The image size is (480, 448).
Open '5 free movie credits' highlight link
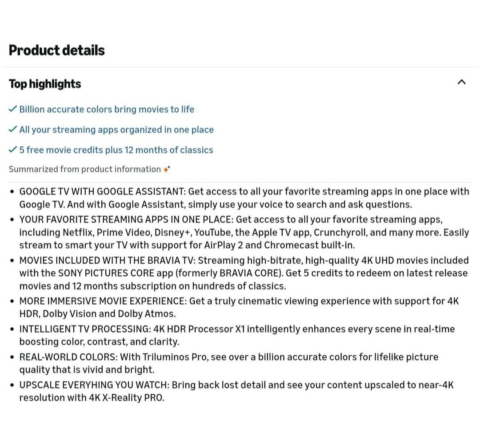116,150
